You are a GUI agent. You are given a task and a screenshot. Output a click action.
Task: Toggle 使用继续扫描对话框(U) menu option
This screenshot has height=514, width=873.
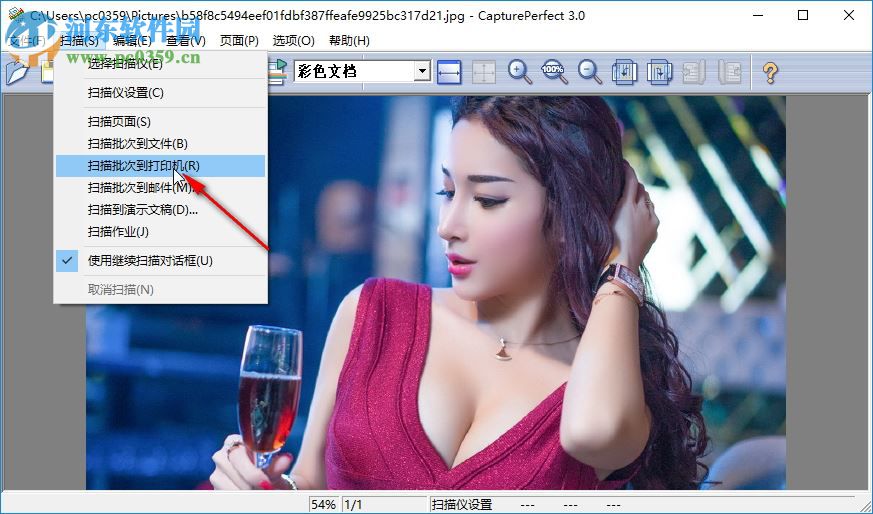pyautogui.click(x=160, y=261)
